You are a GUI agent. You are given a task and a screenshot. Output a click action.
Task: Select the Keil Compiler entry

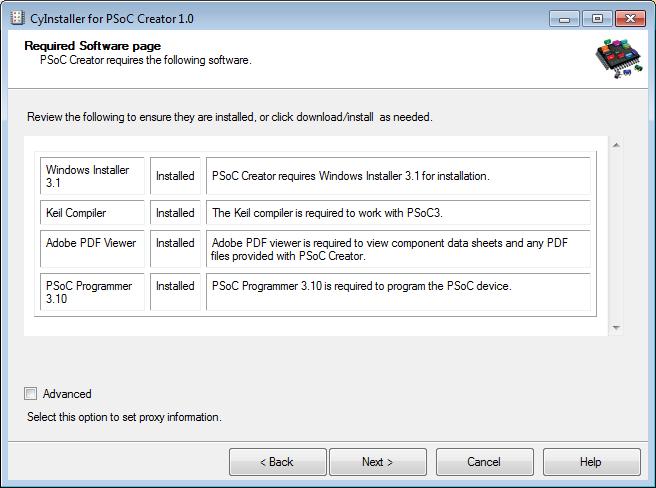[92, 212]
